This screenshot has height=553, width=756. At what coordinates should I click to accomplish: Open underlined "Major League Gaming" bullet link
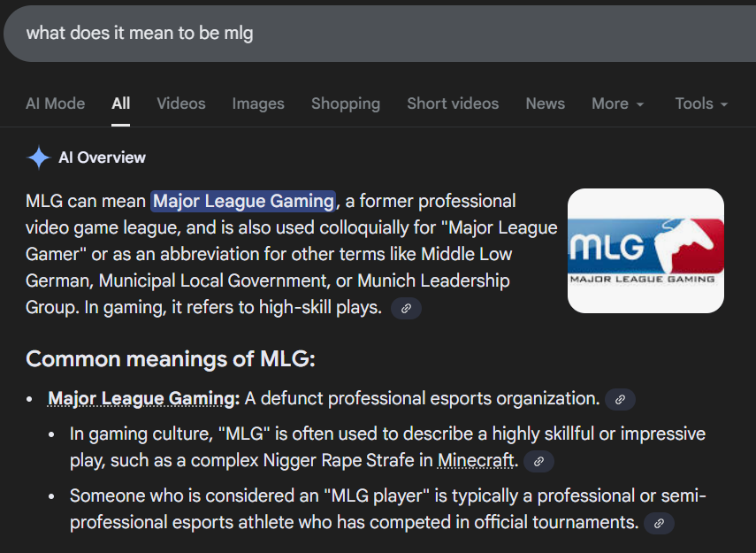click(x=143, y=398)
